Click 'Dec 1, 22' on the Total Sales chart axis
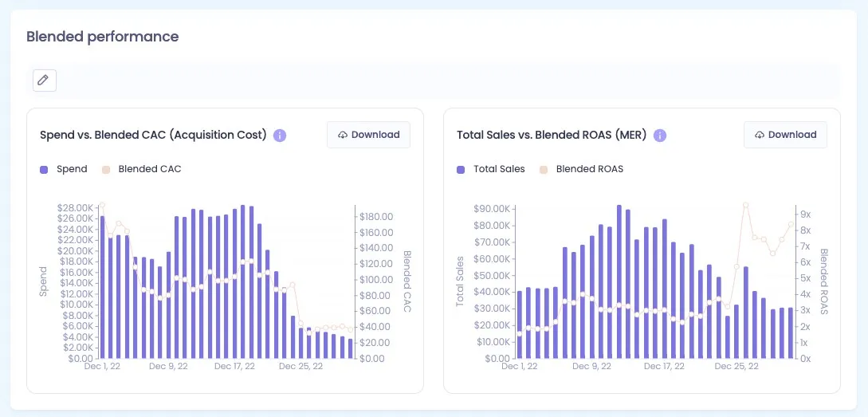Viewport: 868px width, 417px height. (x=519, y=367)
